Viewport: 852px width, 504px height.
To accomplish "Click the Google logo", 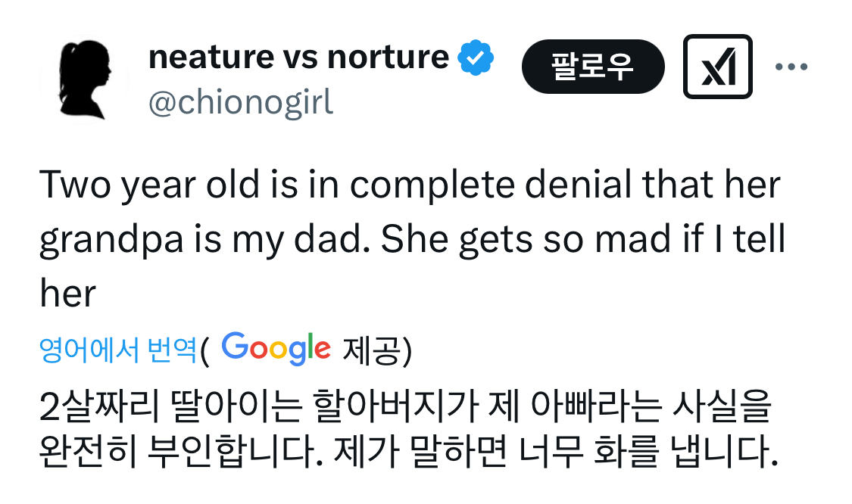I will click(276, 349).
